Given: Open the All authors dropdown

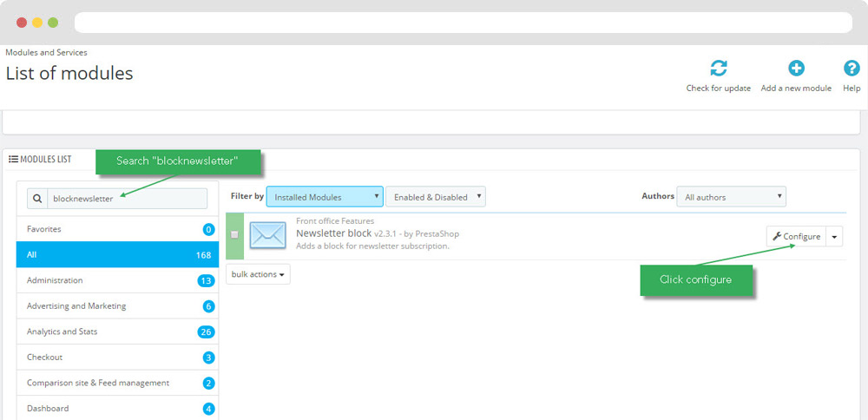Looking at the screenshot, I should tap(731, 196).
